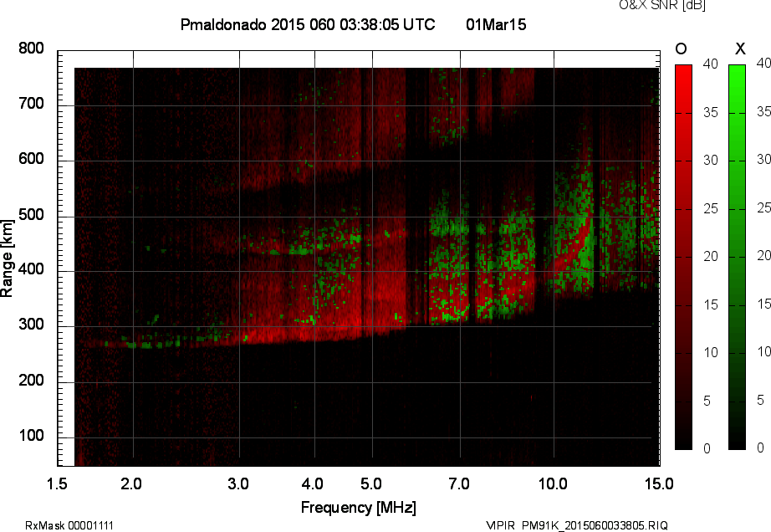Click the 'RxMask 00001111' text

[69, 525]
